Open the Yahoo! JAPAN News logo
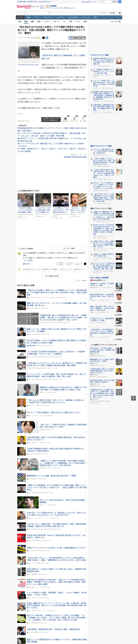Screen dimensions: 138x644 tap(27, 7)
